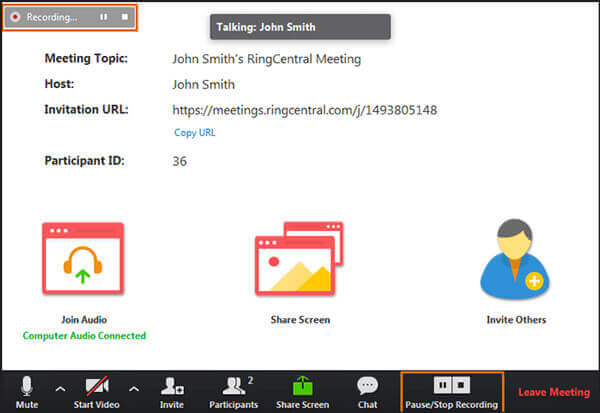This screenshot has width=600, height=413.
Task: Stop recording from the bottom toolbar
Action: [x=461, y=385]
